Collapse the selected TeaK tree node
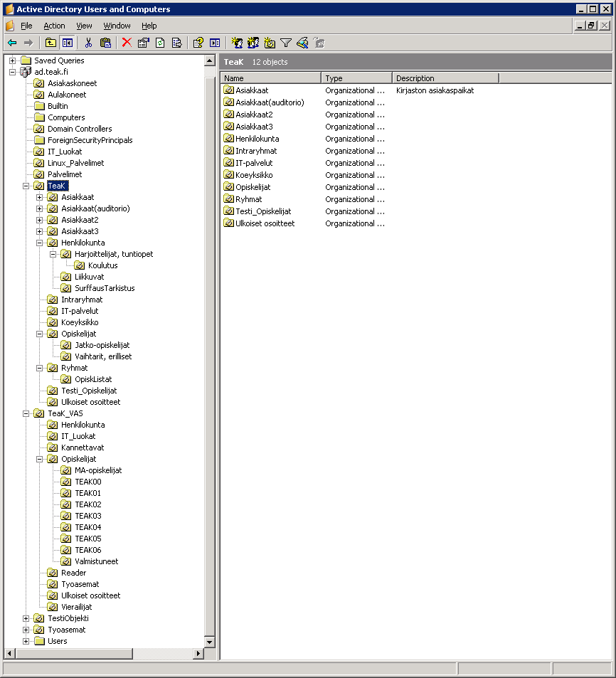This screenshot has height=678, width=616. [26, 186]
